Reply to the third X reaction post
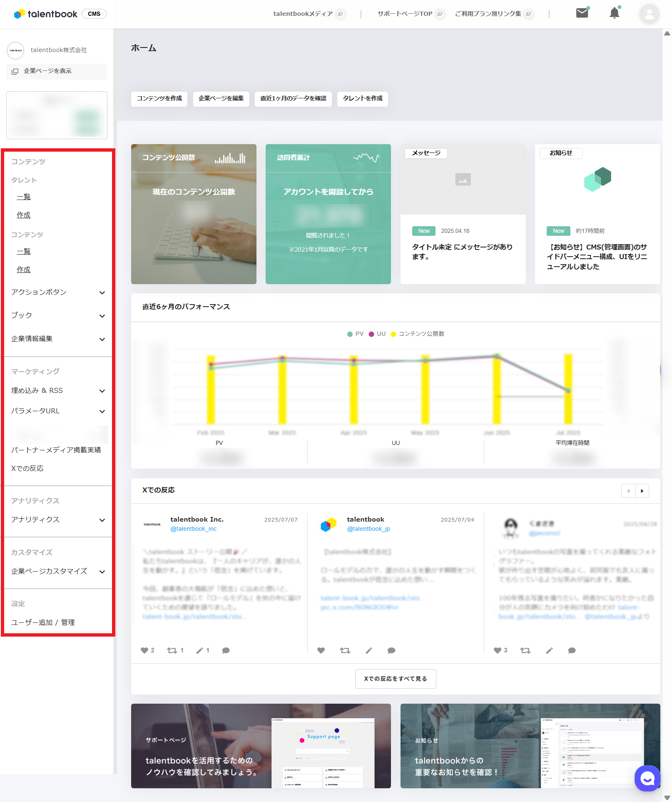 572,650
